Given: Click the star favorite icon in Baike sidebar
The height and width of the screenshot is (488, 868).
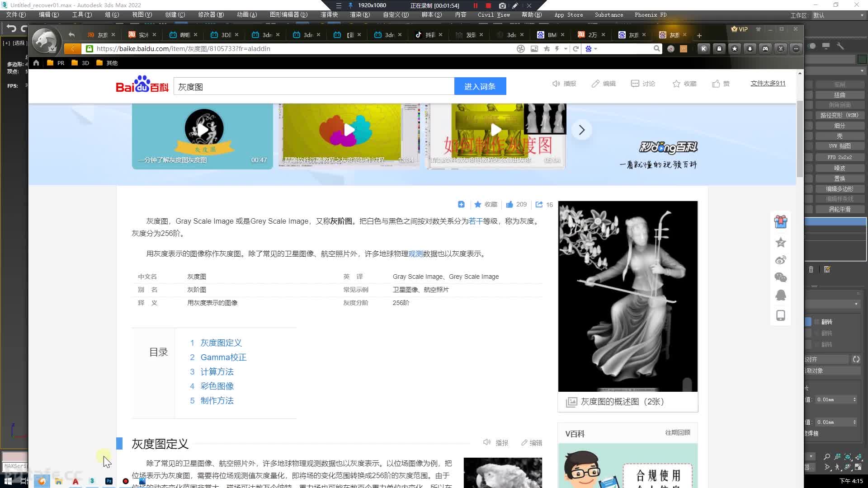Looking at the screenshot, I should pyautogui.click(x=781, y=243).
